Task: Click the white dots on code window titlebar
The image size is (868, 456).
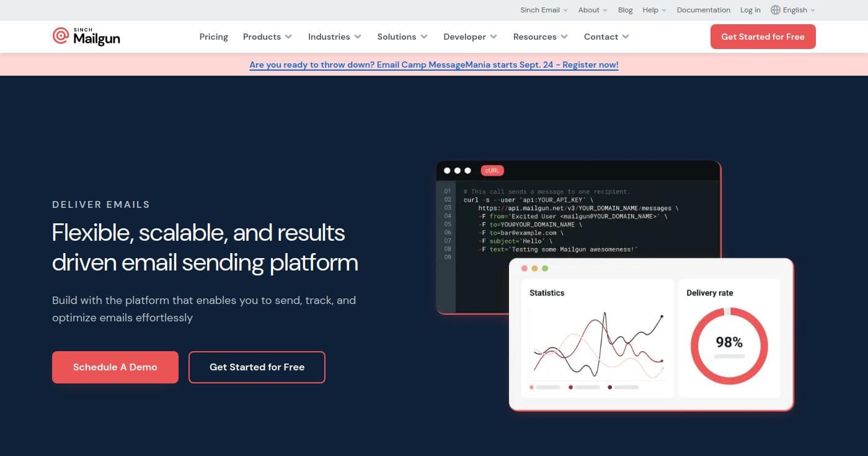Action: point(458,171)
